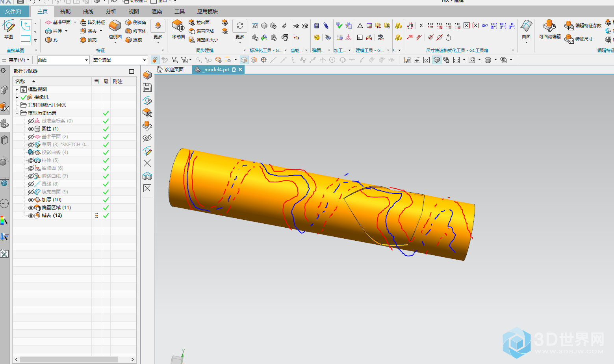
Task: Click the 10H7 tolerance format icon
Action: [484, 26]
